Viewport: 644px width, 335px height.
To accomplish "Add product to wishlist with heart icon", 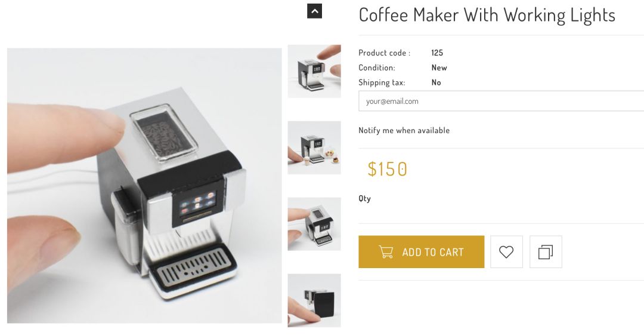I will coord(506,252).
